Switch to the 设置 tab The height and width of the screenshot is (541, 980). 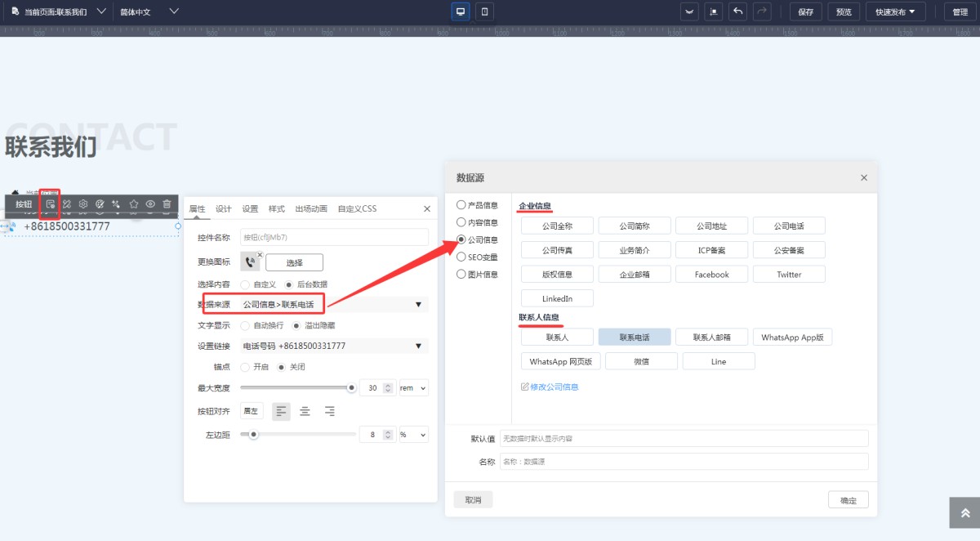[250, 209]
